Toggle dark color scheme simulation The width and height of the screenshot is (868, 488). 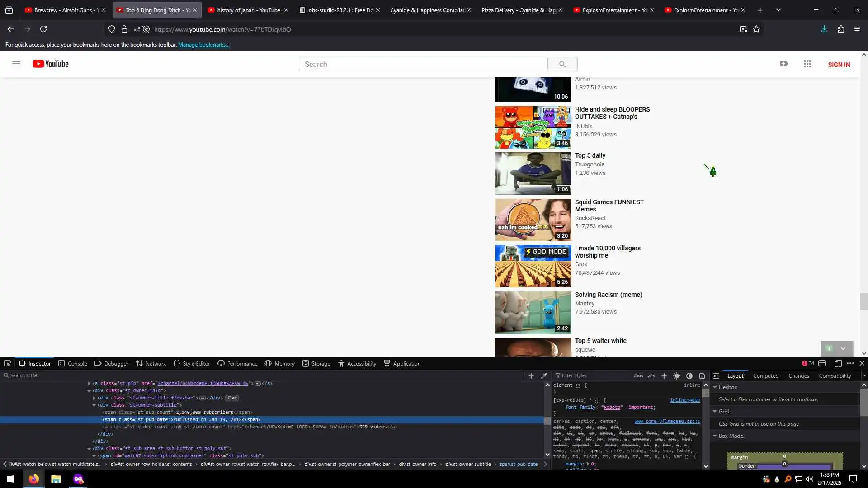point(689,375)
